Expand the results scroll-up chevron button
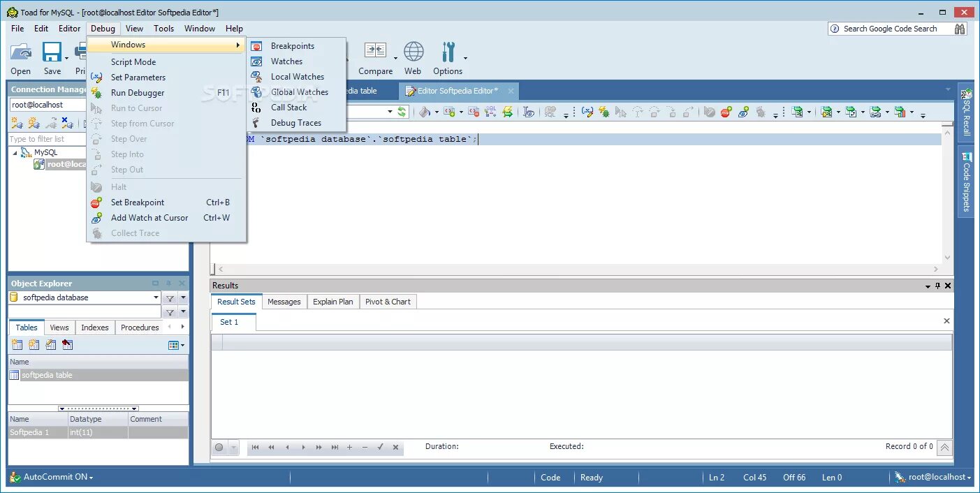The width and height of the screenshot is (980, 493). (944, 448)
